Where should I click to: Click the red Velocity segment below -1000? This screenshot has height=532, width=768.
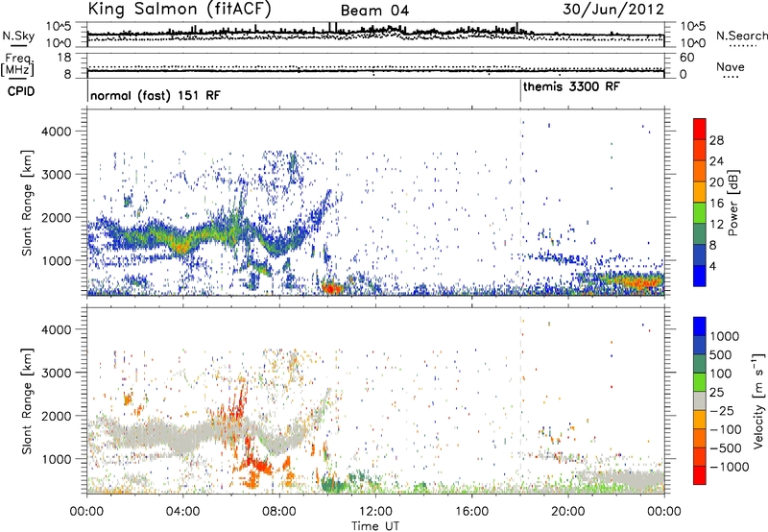point(700,475)
